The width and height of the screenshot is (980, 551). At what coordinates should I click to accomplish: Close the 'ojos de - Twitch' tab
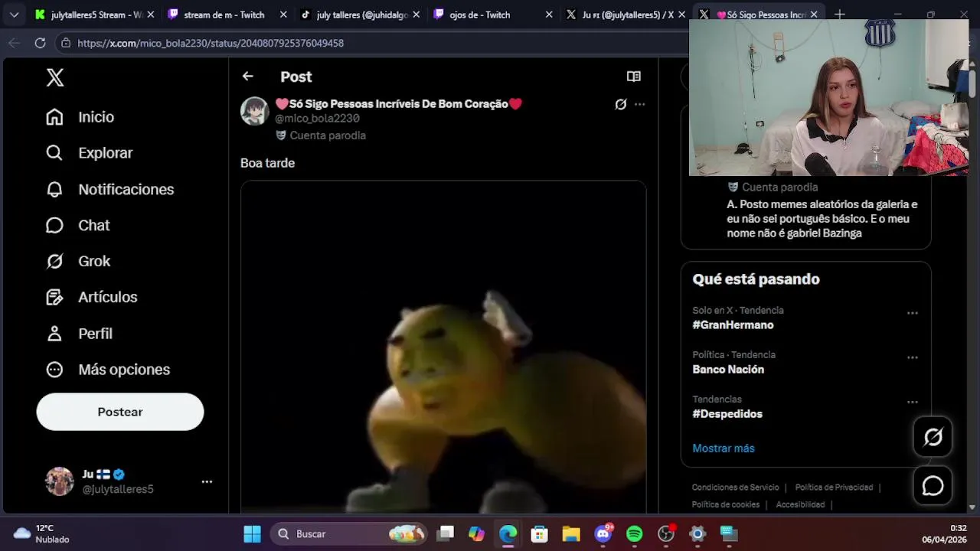click(549, 15)
